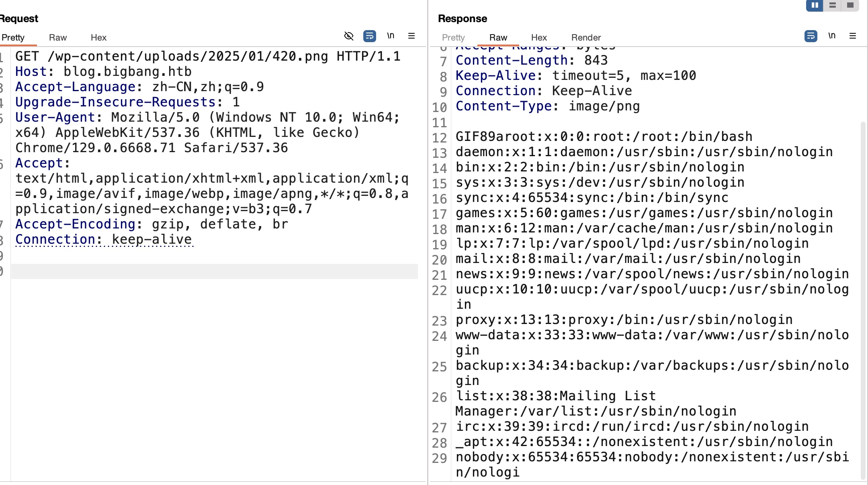Toggle non-printable \n chars in Request

(391, 36)
